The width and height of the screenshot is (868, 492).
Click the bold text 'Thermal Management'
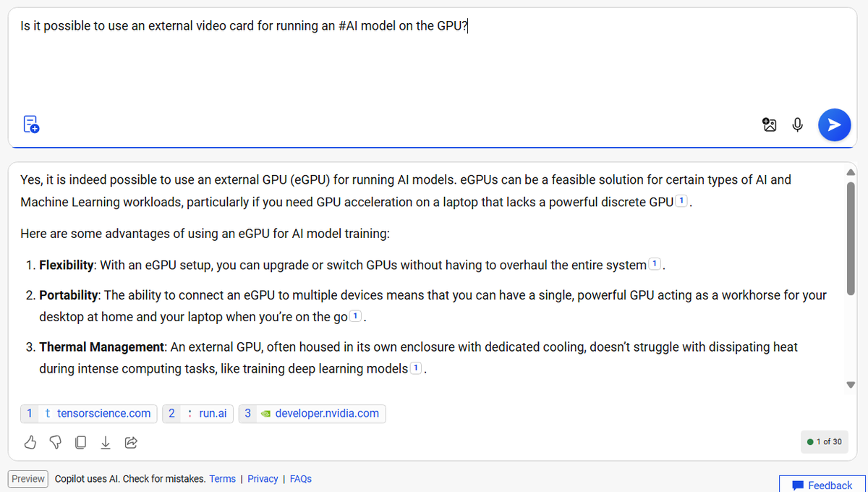[x=103, y=347]
